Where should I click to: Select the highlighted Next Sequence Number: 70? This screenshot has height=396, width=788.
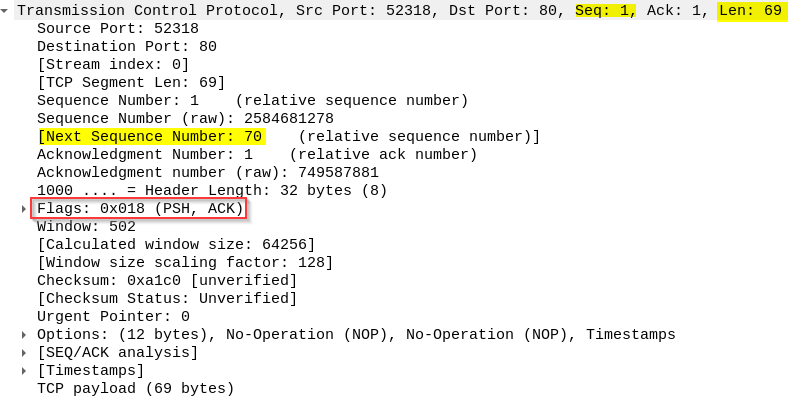coord(150,137)
